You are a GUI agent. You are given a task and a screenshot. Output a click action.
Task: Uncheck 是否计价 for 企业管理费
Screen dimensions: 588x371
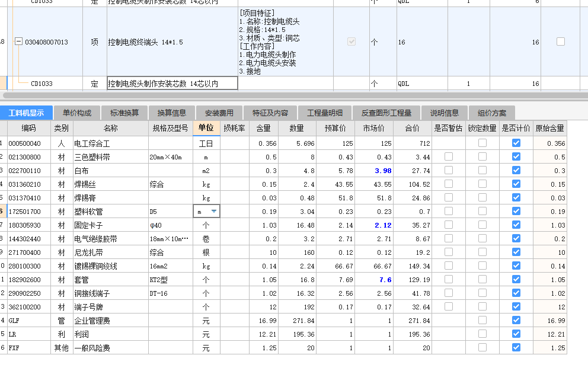pos(516,320)
